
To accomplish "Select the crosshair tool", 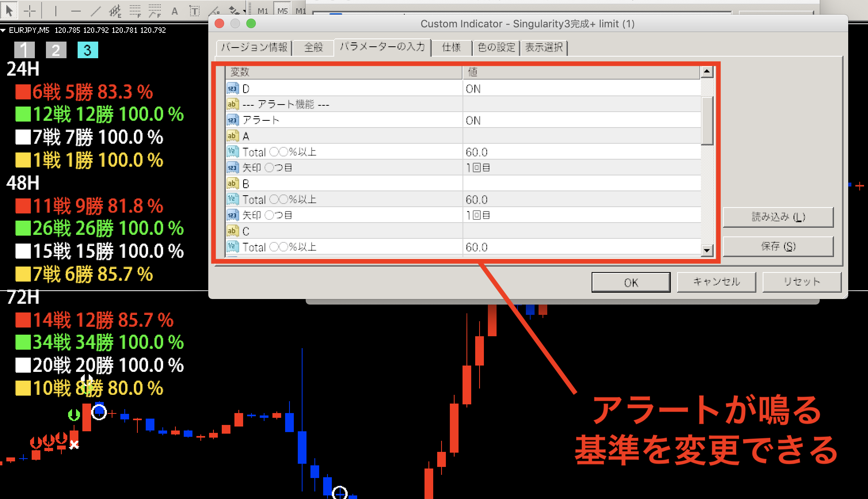I will pos(30,11).
